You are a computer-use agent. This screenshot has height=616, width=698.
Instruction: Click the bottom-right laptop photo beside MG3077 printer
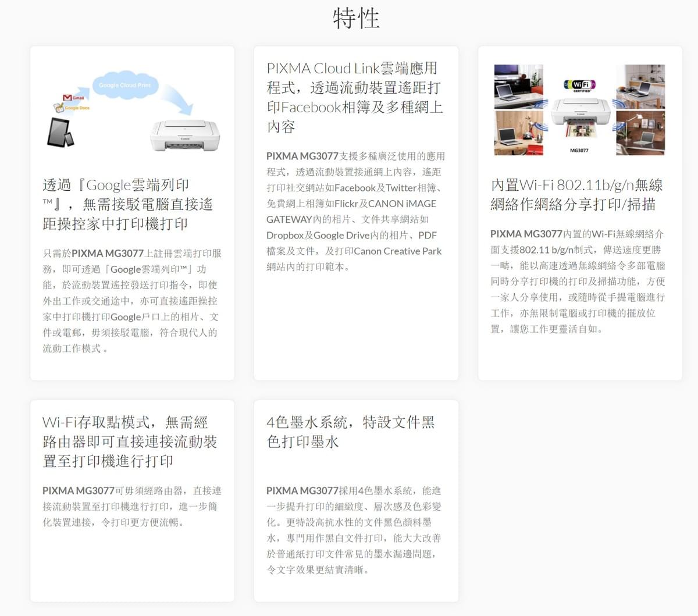tap(640, 133)
